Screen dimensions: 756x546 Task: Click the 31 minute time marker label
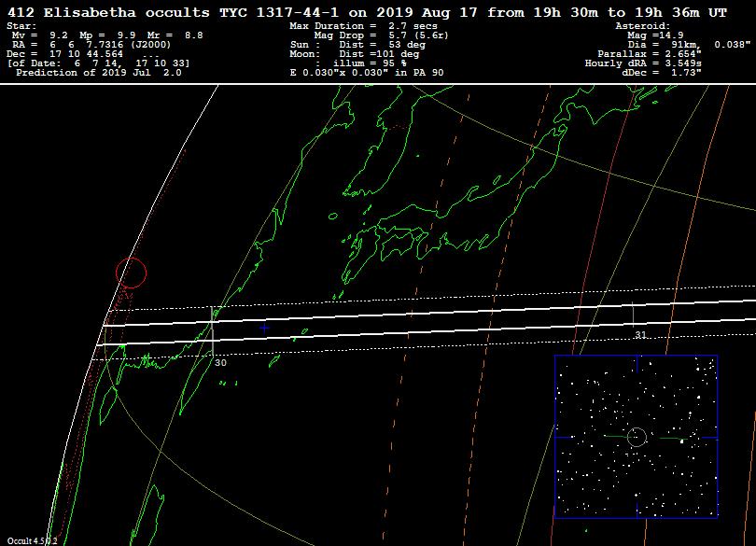coord(640,335)
